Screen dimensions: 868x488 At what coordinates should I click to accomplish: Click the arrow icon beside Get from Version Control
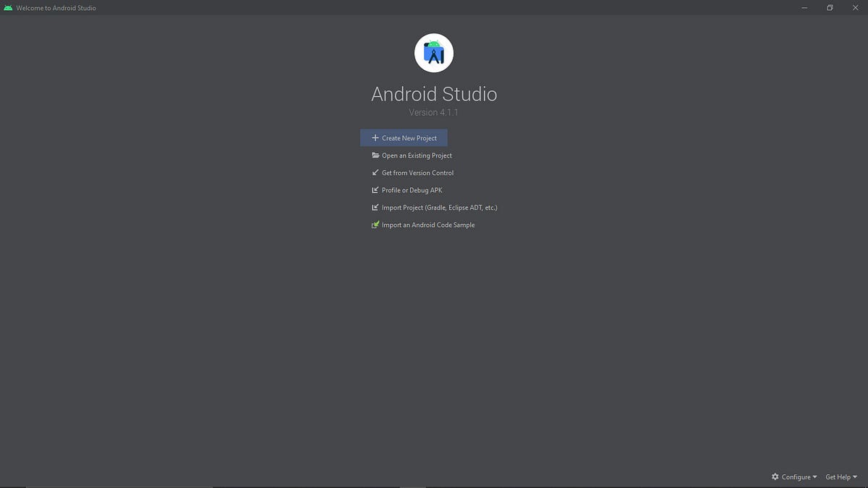coord(375,172)
